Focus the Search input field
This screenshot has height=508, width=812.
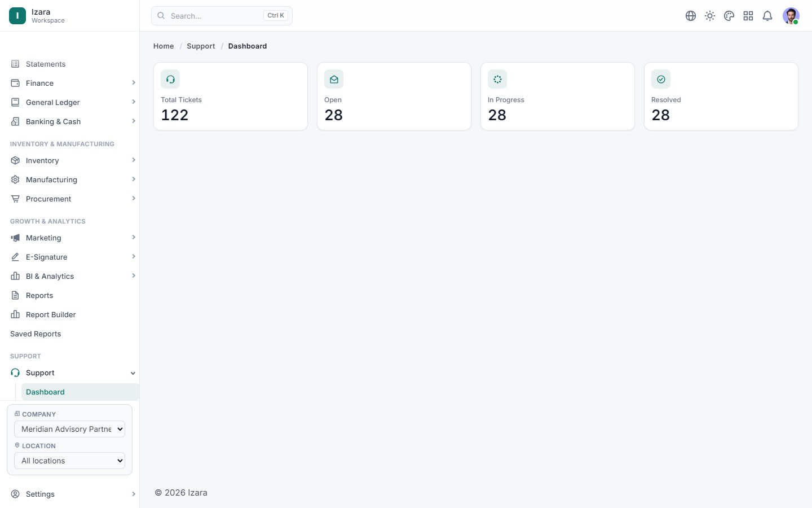(x=222, y=16)
